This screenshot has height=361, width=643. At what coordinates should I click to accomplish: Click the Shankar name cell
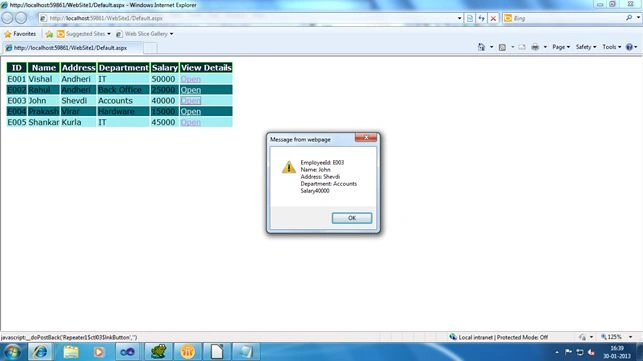coord(43,122)
